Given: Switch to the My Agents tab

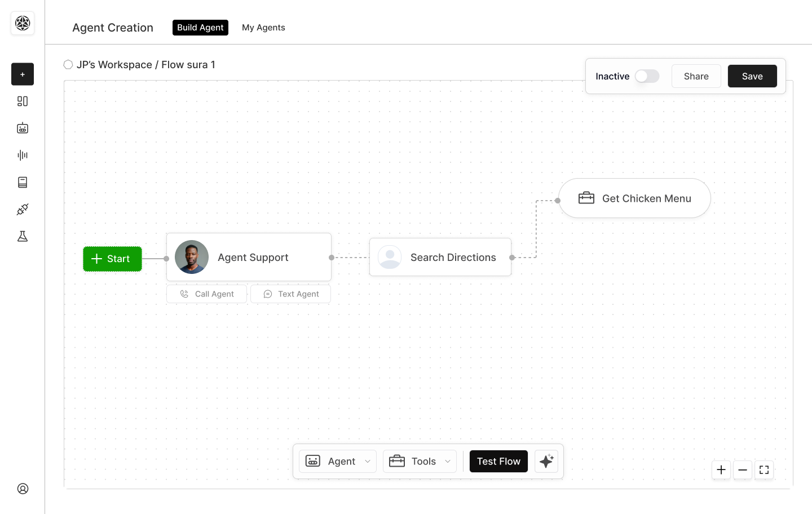Looking at the screenshot, I should [x=263, y=28].
